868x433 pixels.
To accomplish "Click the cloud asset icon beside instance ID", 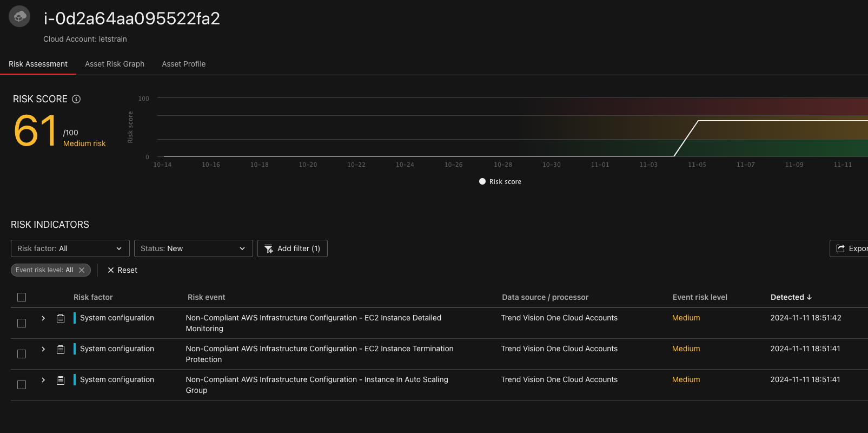I will (20, 17).
